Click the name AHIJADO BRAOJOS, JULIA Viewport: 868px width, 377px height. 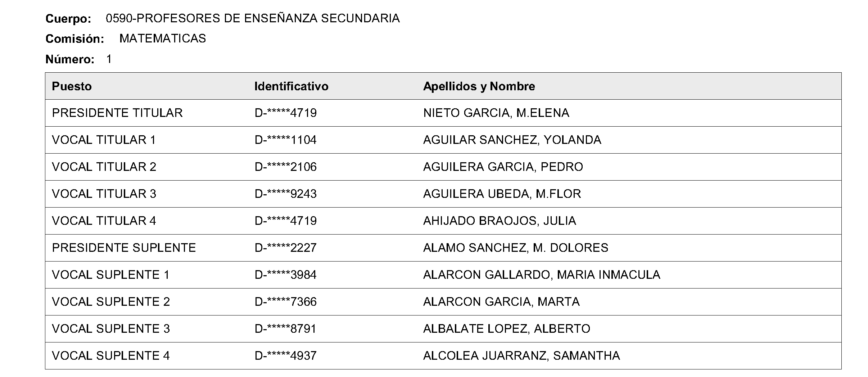click(499, 221)
